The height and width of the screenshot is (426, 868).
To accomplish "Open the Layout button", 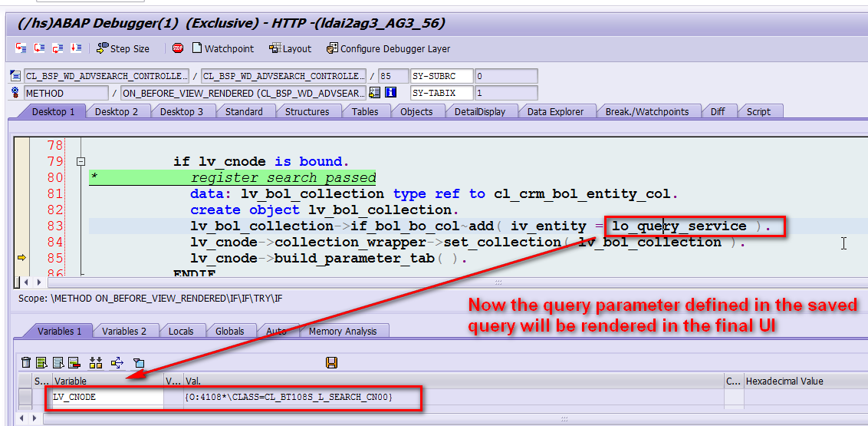I will point(290,49).
